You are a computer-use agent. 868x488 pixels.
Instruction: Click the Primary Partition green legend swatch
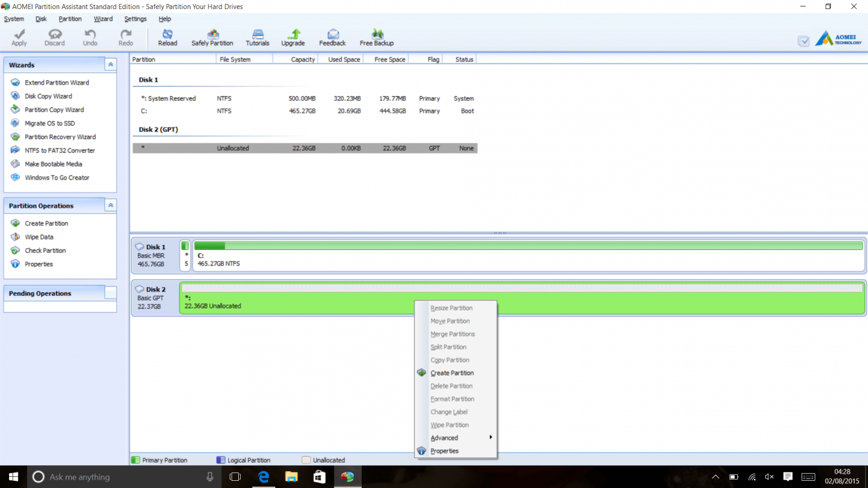[x=135, y=460]
